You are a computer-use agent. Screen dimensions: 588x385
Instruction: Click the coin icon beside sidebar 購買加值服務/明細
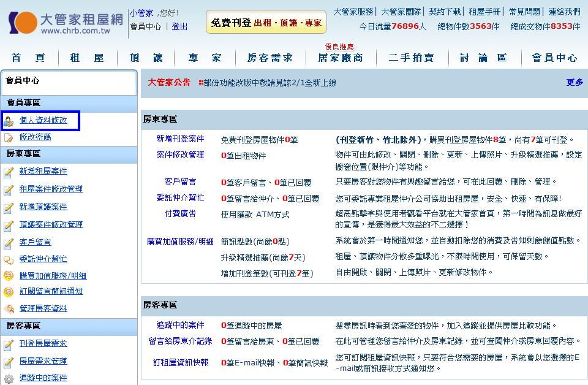pos(8,276)
